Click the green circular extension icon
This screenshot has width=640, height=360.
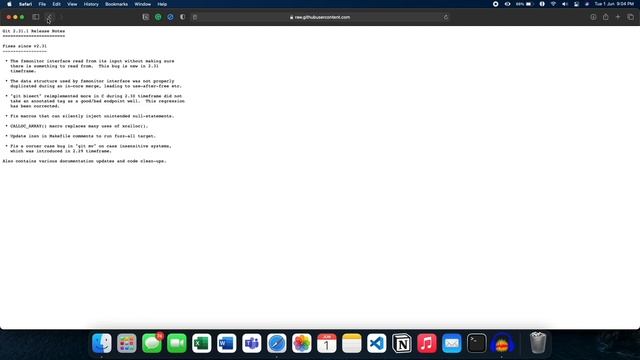click(x=158, y=17)
